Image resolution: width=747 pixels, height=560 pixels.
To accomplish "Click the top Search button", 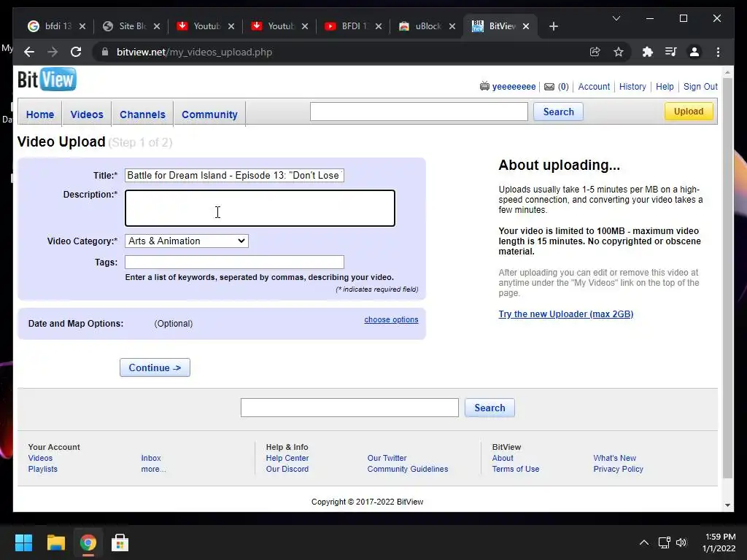I will (x=558, y=112).
